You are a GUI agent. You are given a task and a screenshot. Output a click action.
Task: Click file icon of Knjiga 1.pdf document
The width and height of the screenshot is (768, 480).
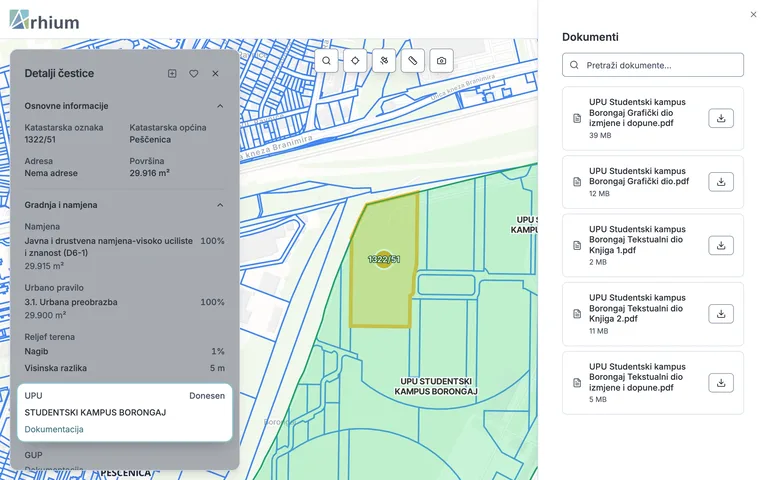(x=577, y=245)
